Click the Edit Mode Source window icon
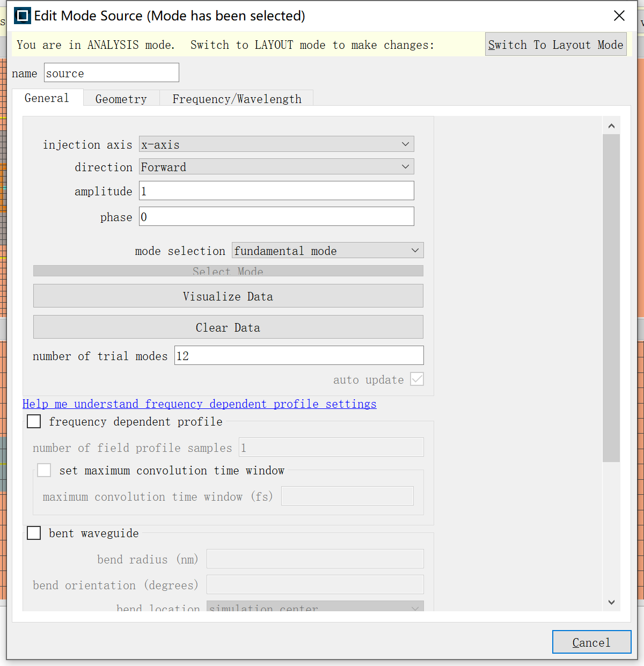Viewport: 644px width, 666px height. 23,16
